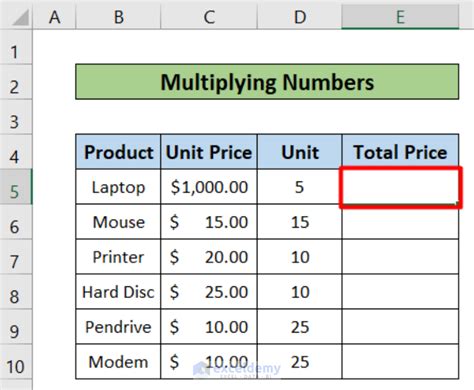Select row 6 header

click(x=16, y=222)
